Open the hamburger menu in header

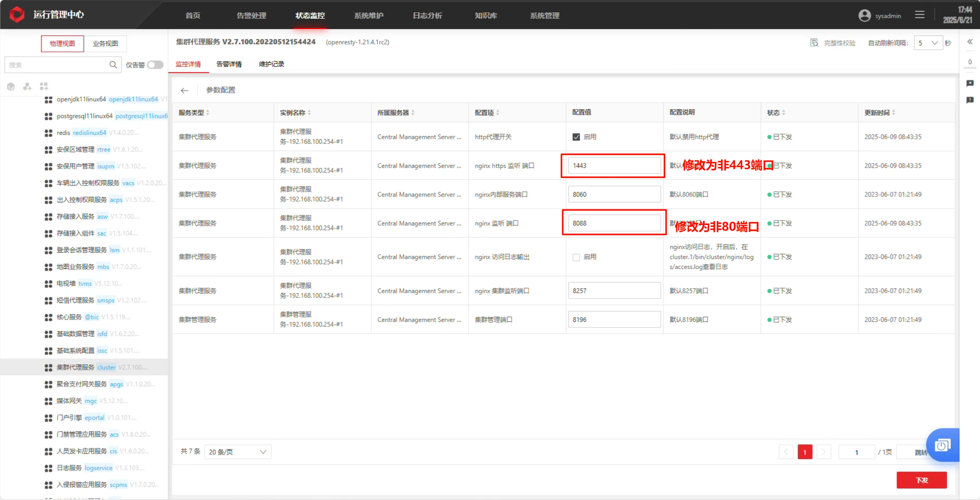[919, 14]
